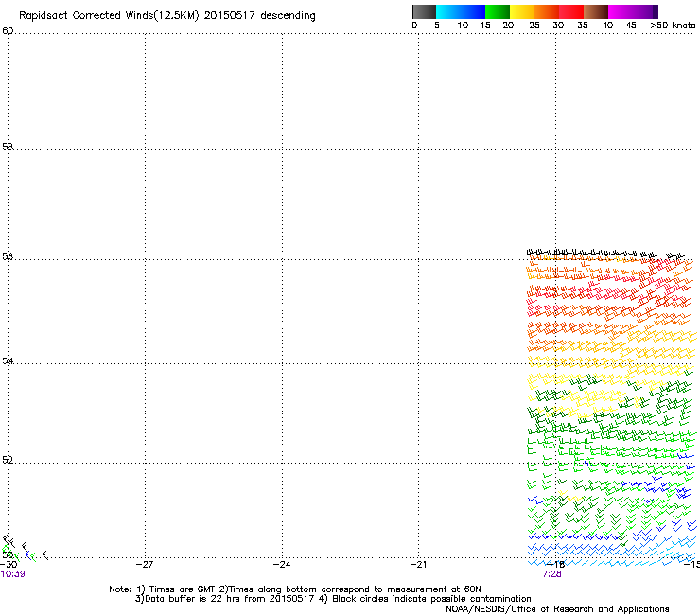
Task: Click the longitude label '-27'
Action: coord(145,565)
